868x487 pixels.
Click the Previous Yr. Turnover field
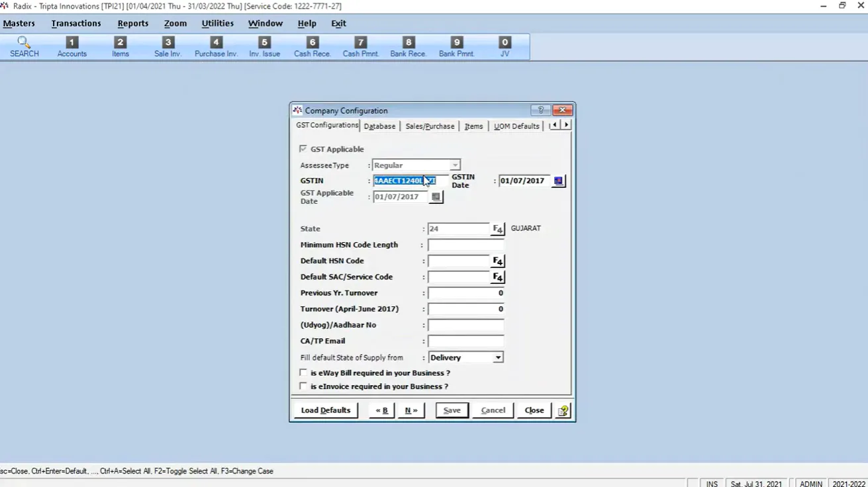(x=465, y=293)
